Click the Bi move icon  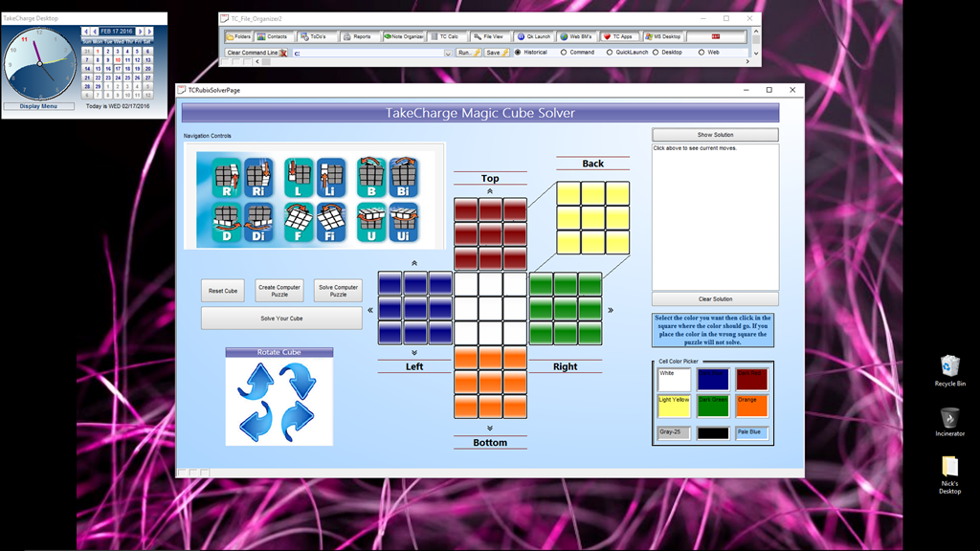click(405, 178)
